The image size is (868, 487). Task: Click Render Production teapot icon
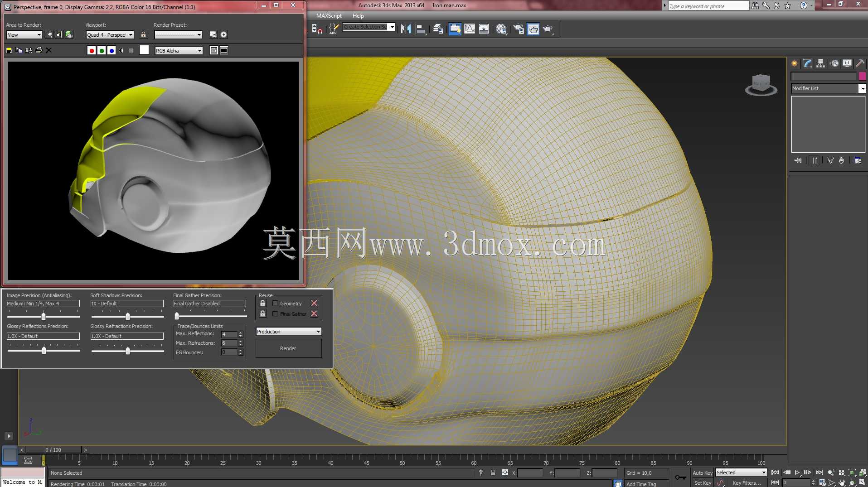pyautogui.click(x=548, y=29)
